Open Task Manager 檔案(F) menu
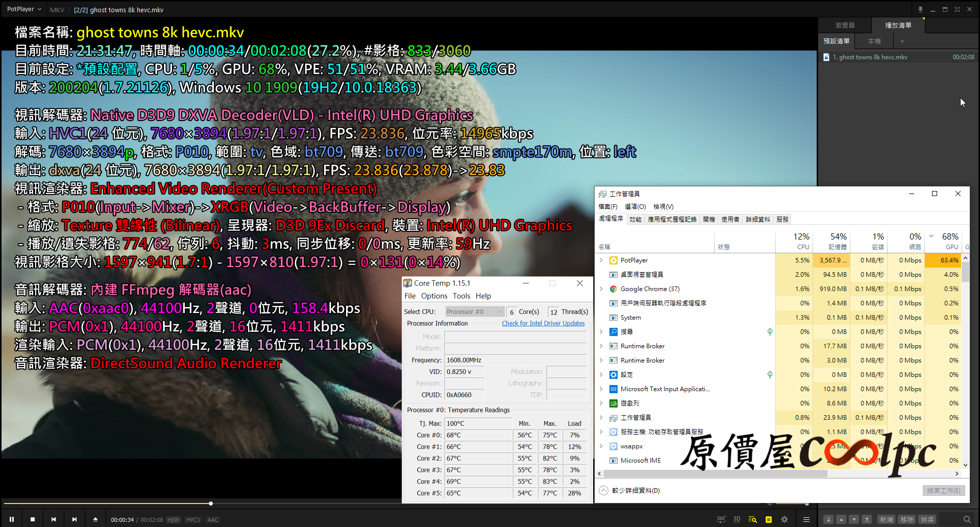 (x=608, y=207)
